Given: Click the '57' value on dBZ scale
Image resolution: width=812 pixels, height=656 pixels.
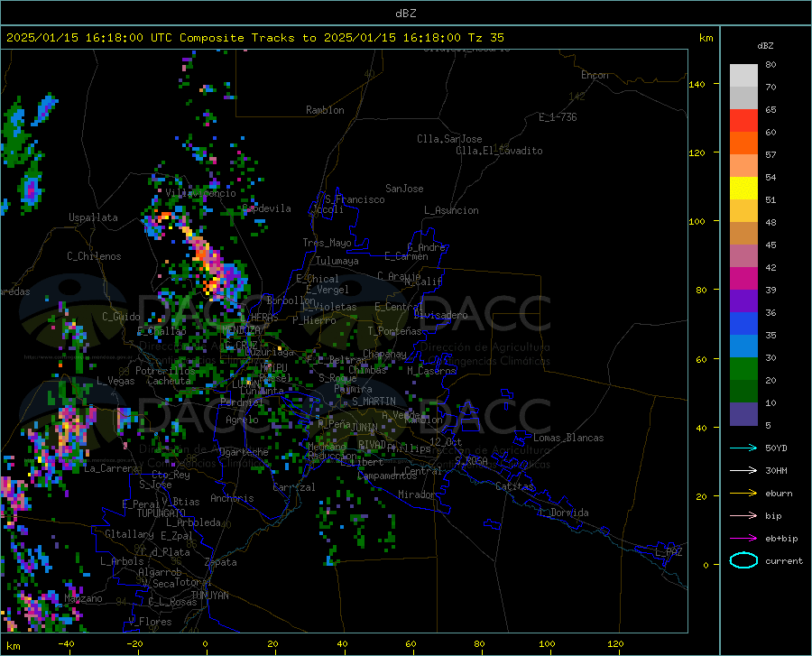Looking at the screenshot, I should point(770,154).
